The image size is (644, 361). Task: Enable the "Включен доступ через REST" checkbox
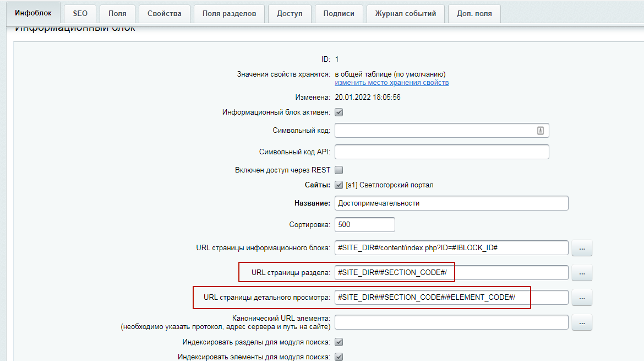click(339, 170)
